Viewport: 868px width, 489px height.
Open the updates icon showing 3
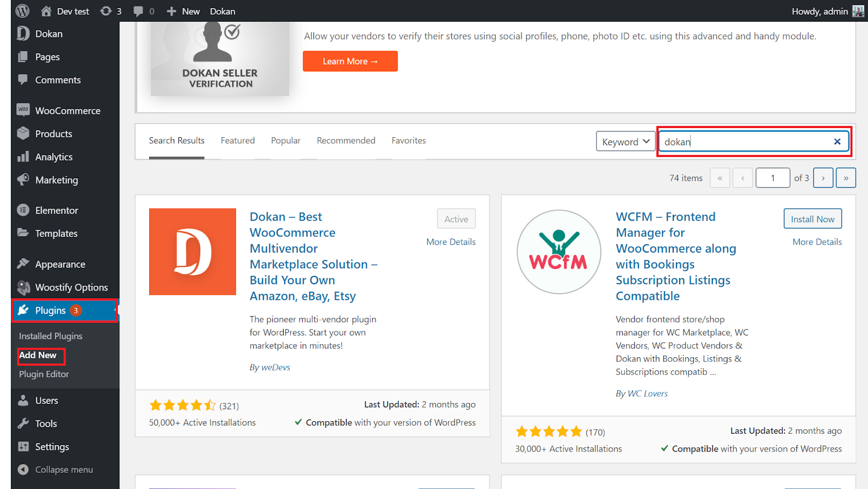tap(106, 11)
